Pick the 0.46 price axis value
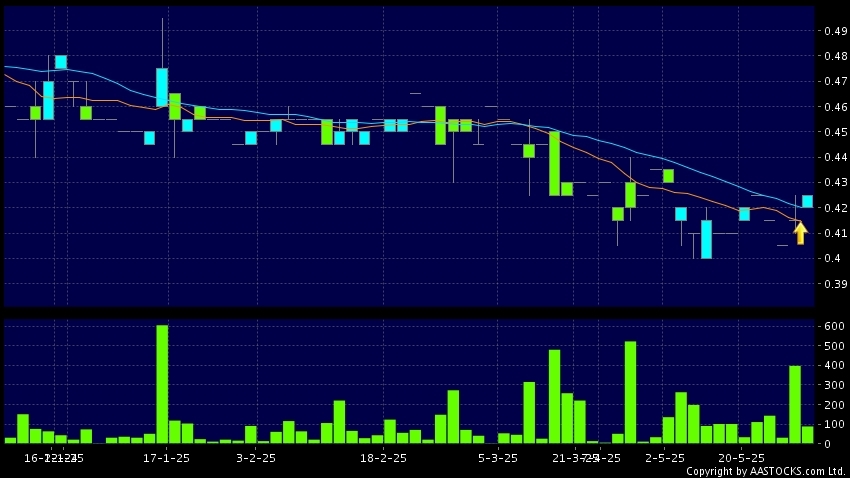 point(835,107)
